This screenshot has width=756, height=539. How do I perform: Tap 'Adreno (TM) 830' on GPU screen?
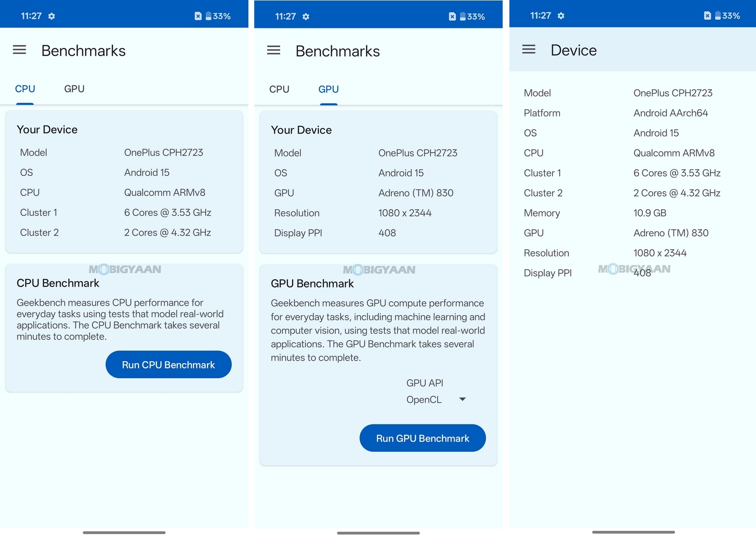click(x=416, y=193)
